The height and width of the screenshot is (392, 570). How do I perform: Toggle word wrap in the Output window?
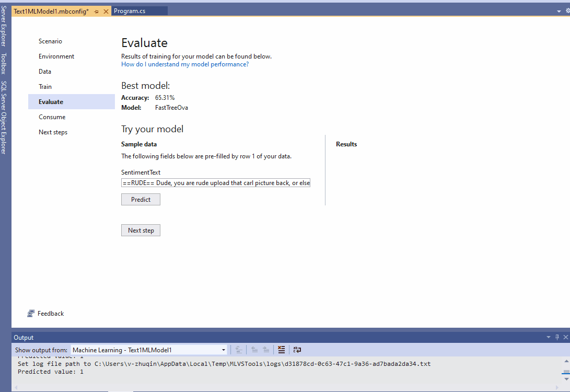click(x=297, y=349)
